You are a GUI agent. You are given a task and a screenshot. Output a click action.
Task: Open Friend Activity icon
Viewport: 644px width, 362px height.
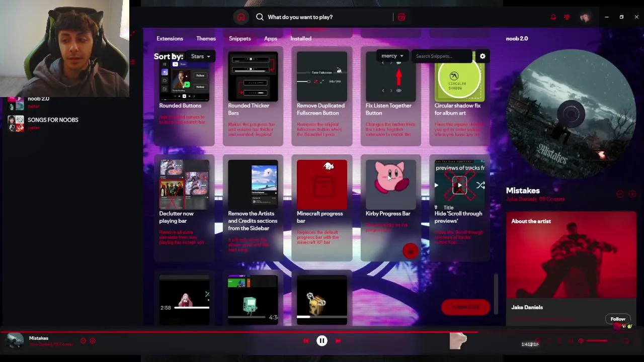[x=567, y=17]
